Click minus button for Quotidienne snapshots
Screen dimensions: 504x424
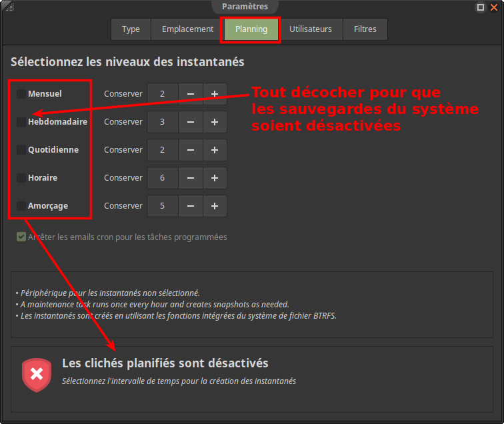tap(191, 150)
